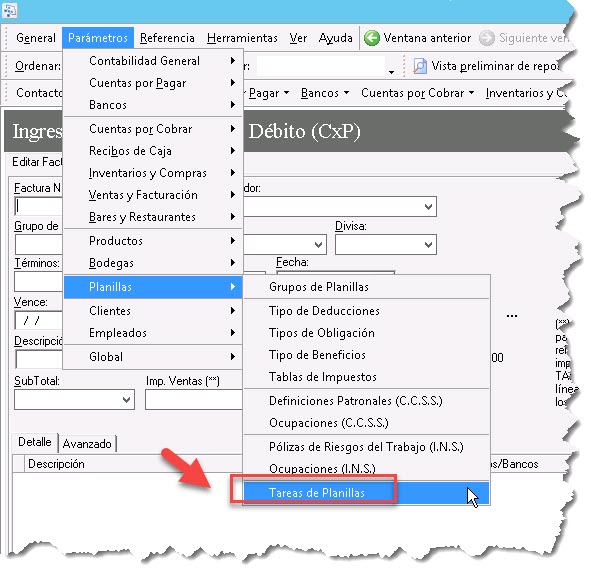Expand the Global submenu
Viewport: 597px width, 579px height.
[x=153, y=357]
